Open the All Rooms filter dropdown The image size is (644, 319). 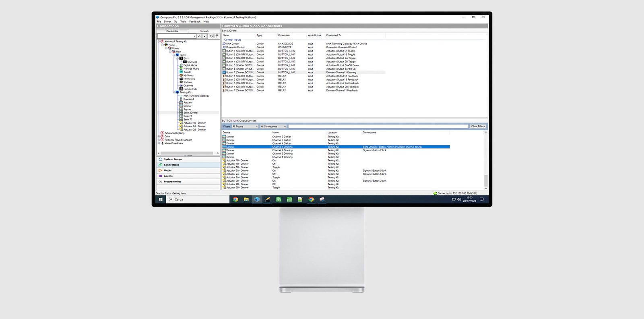click(245, 126)
